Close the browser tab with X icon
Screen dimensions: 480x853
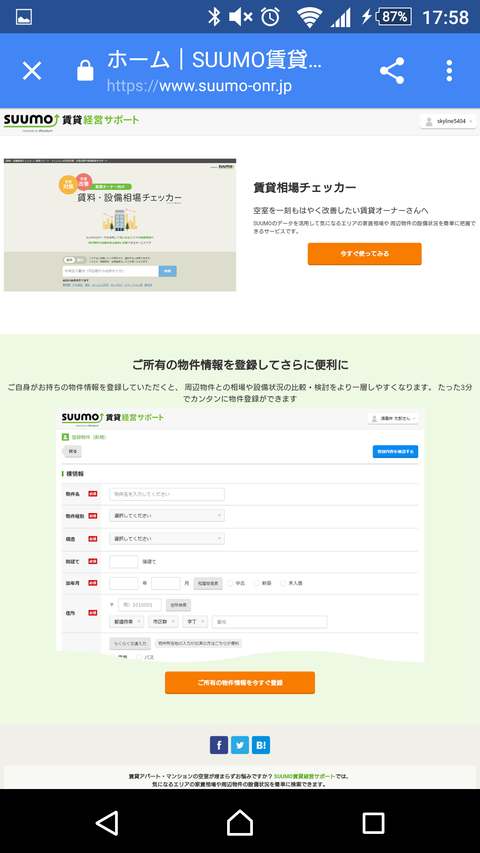click(x=32, y=71)
